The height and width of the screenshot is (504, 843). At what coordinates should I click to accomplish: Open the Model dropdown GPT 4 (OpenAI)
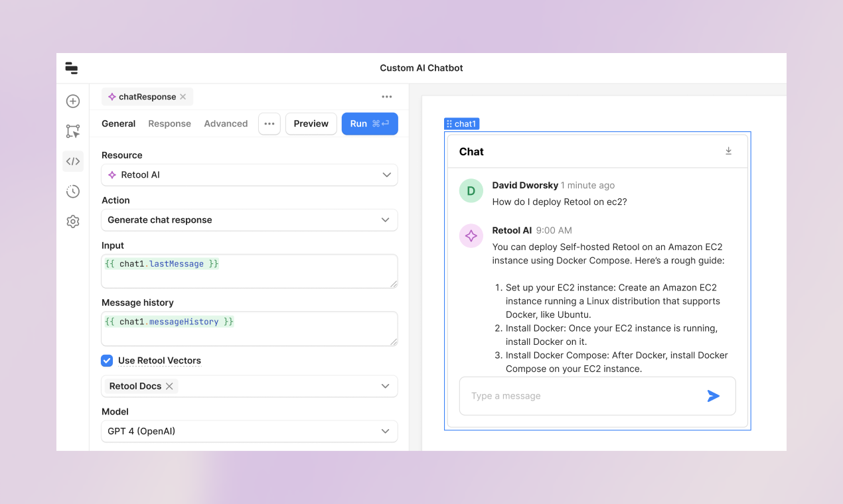(x=250, y=431)
